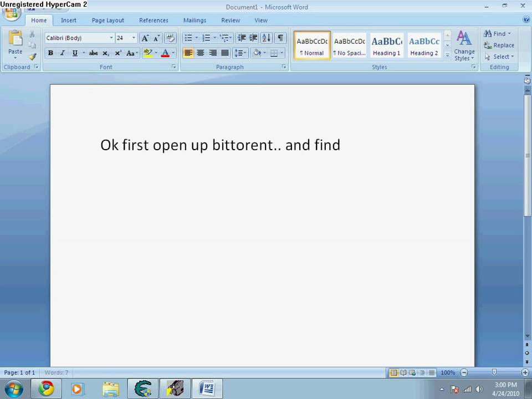Apply the Heading 2 style
Screen dimensions: 532x399
pos(424,45)
